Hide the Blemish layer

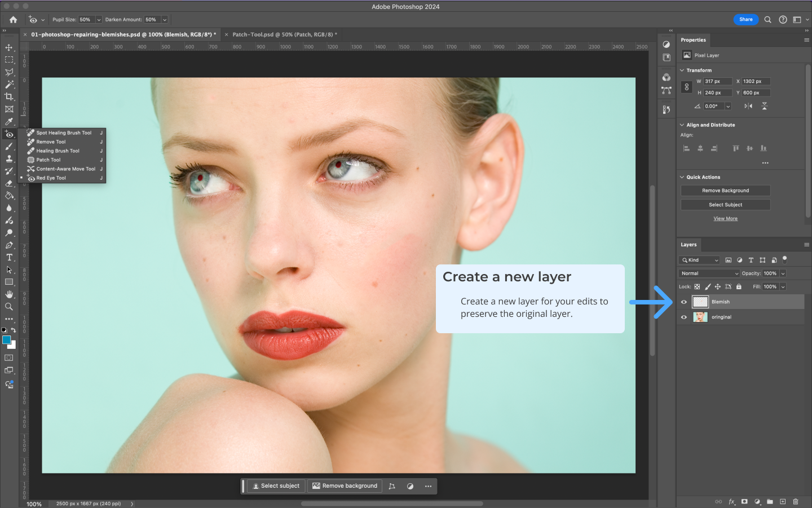pyautogui.click(x=684, y=302)
